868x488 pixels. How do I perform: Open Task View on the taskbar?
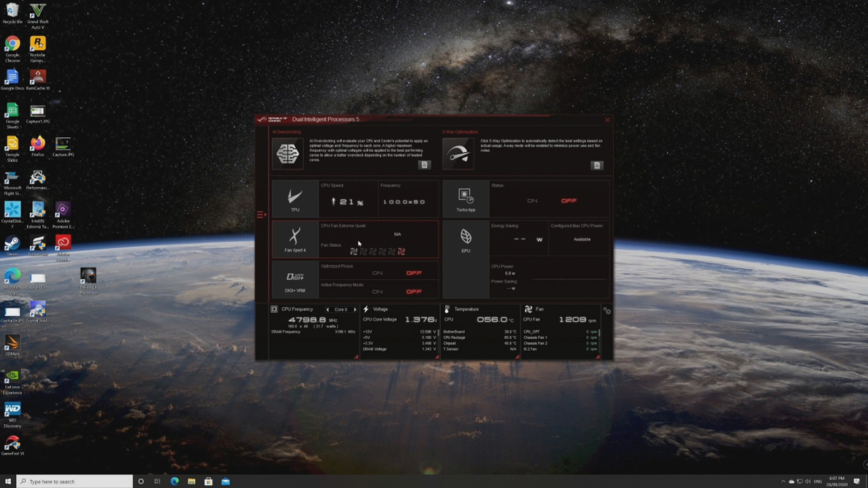click(157, 481)
